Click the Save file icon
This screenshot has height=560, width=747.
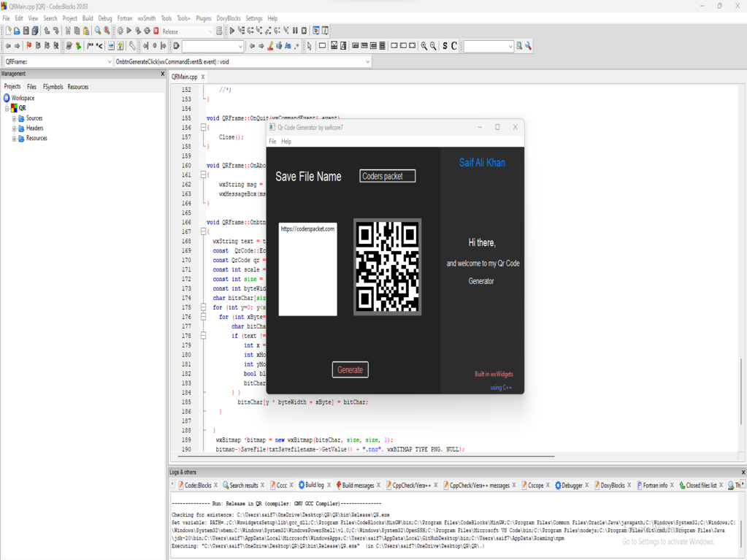26,31
